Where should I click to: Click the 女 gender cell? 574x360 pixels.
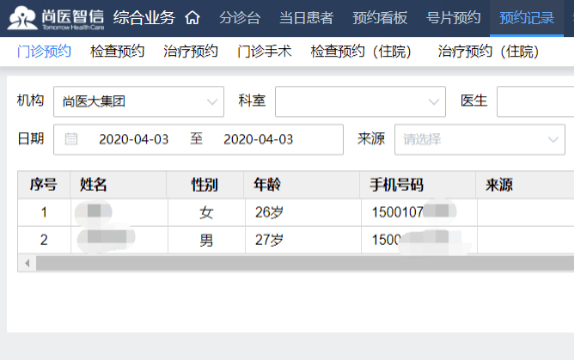206,212
